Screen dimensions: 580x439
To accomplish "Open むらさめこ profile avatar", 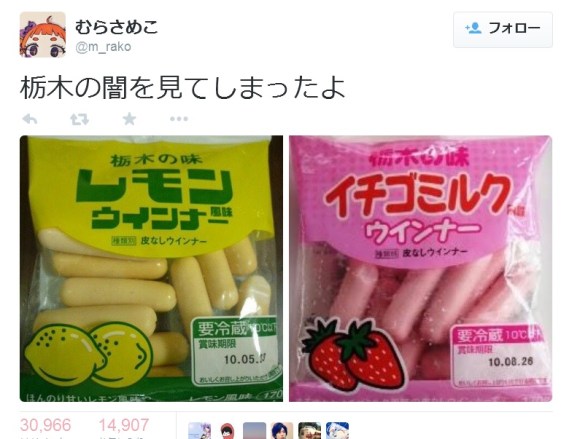I will 43,35.
